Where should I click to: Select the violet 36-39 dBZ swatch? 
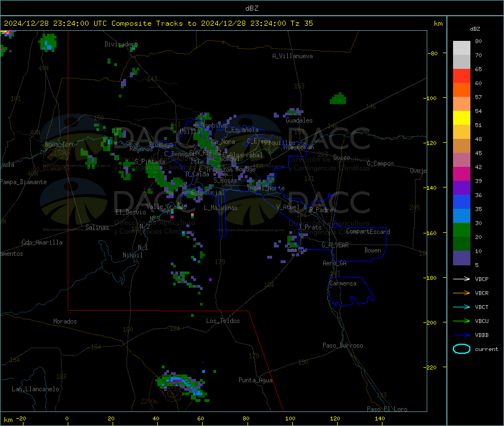click(x=461, y=188)
